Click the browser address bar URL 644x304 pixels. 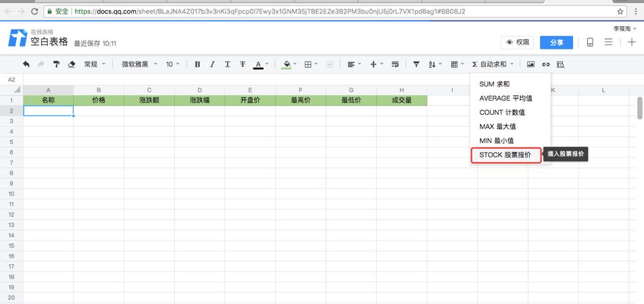point(270,11)
